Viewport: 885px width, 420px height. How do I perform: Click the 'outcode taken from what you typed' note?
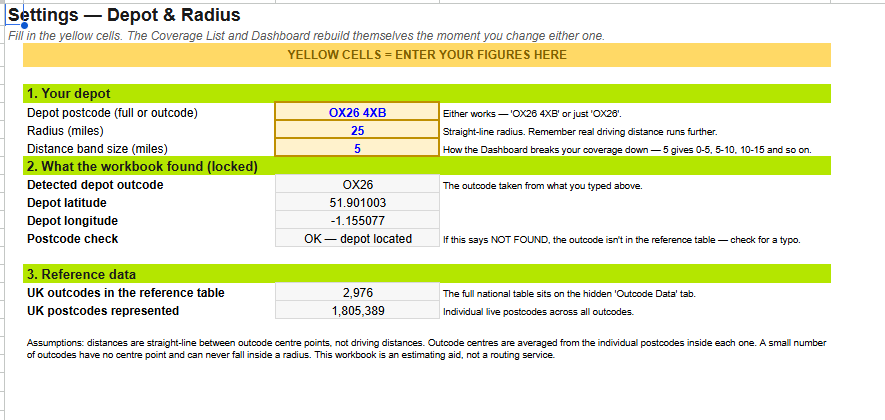click(542, 186)
